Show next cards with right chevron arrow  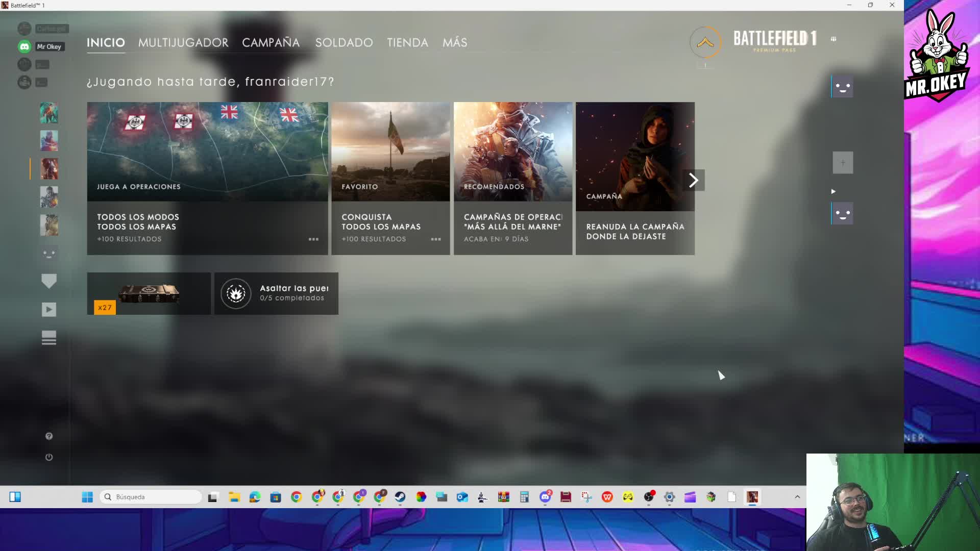point(693,180)
